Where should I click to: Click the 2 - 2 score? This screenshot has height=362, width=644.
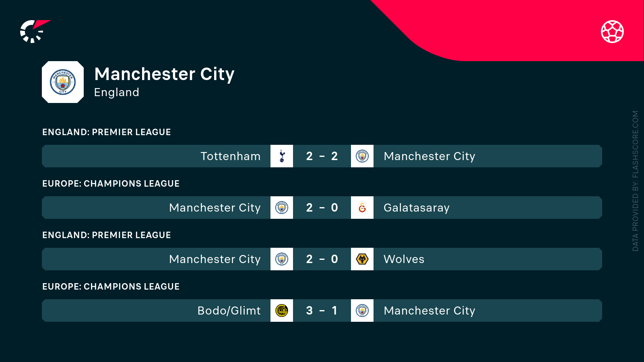pyautogui.click(x=322, y=156)
